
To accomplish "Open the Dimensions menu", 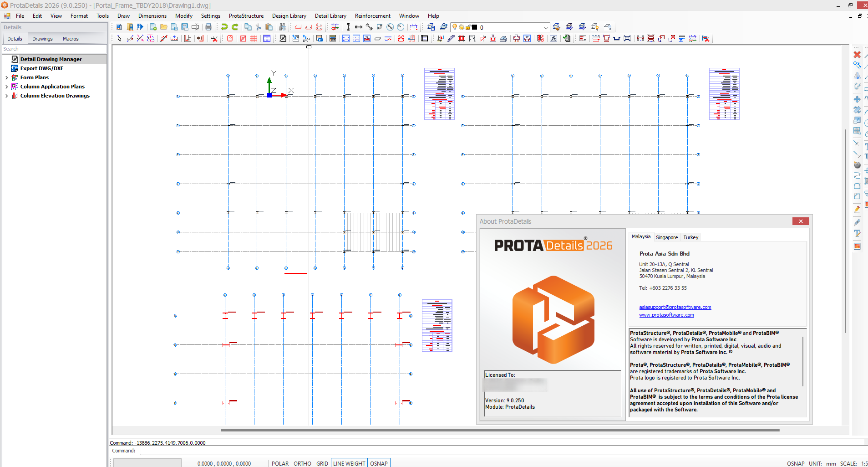I will (152, 15).
